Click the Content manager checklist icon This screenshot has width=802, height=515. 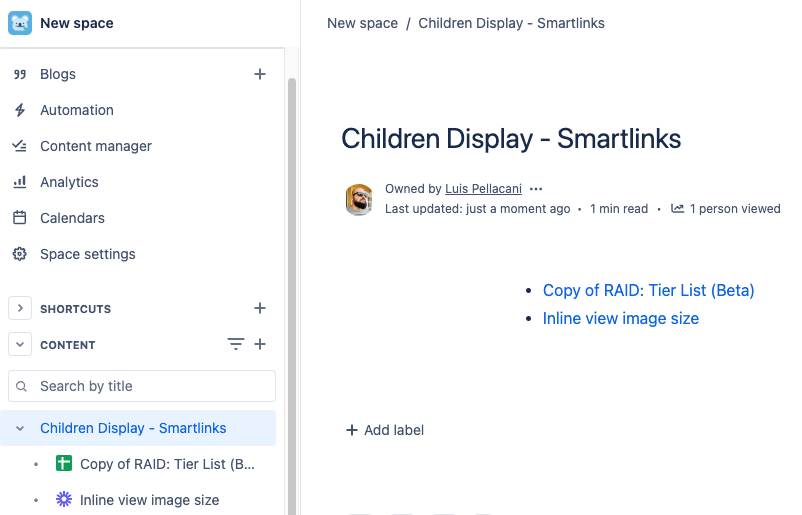pyautogui.click(x=19, y=146)
